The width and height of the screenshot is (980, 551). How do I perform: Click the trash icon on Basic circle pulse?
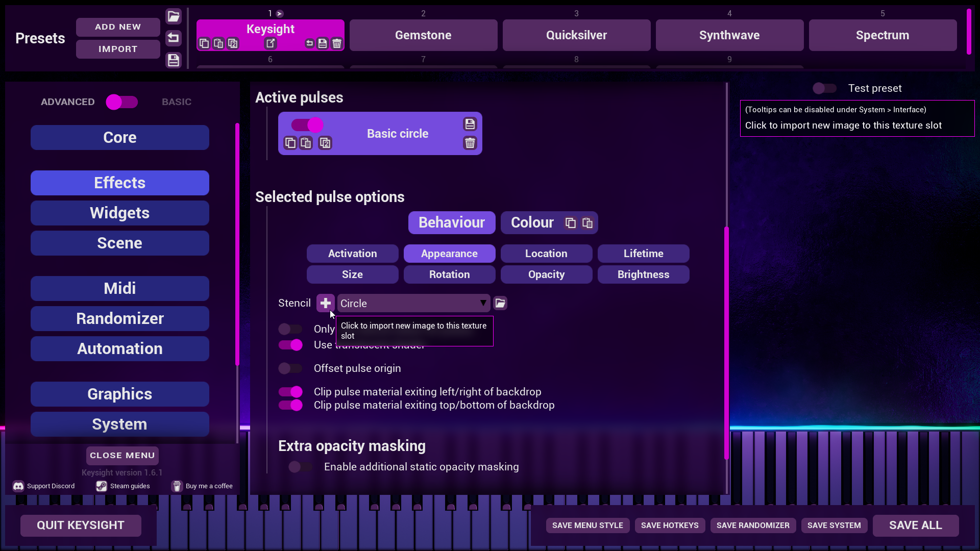point(470,143)
